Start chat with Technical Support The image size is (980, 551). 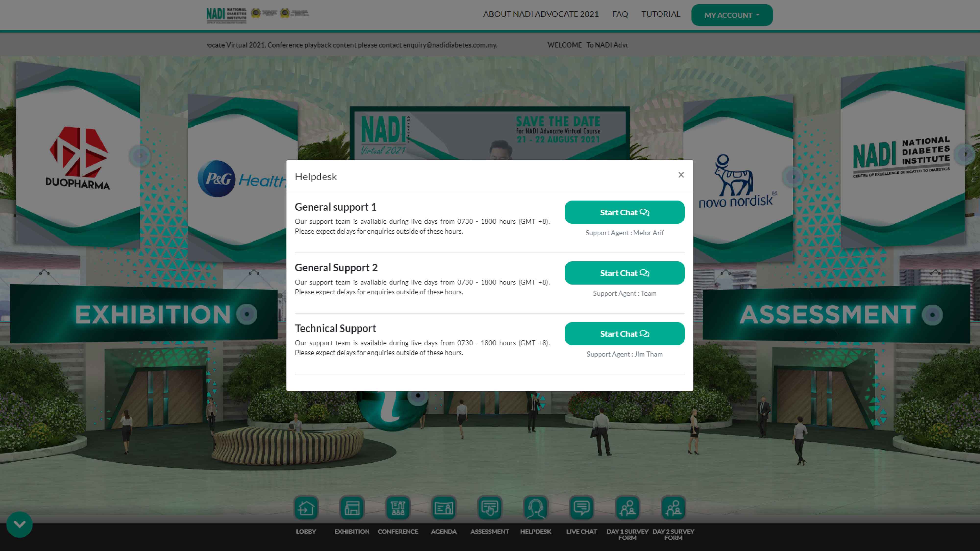[624, 334]
